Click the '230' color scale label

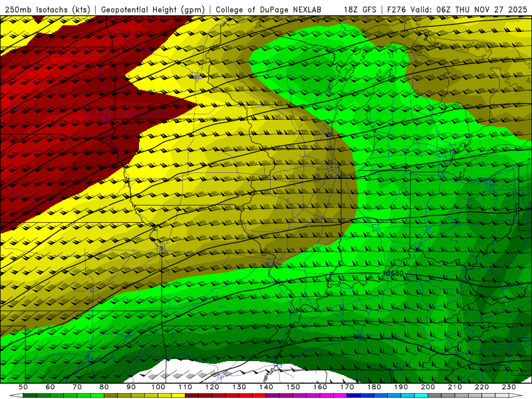(509, 387)
